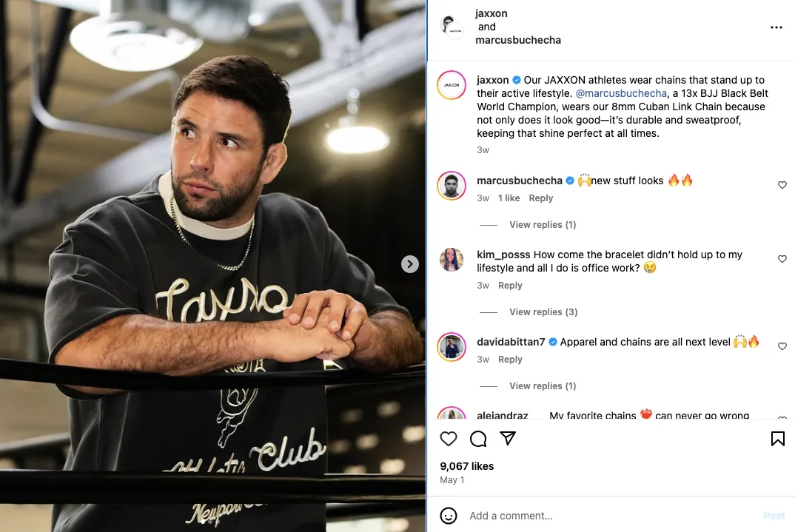Viewport: 795px width, 532px height.
Task: Expand replies under marcusbuchecha's comment
Action: click(542, 225)
